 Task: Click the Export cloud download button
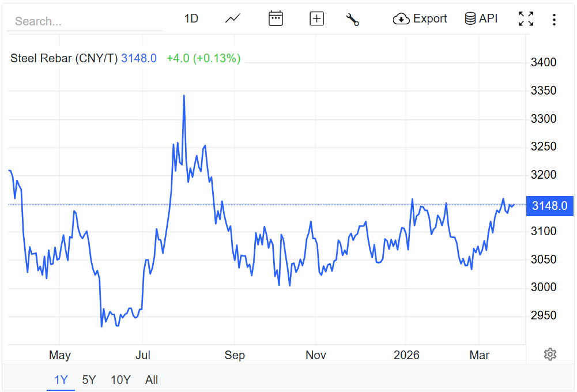coord(420,18)
